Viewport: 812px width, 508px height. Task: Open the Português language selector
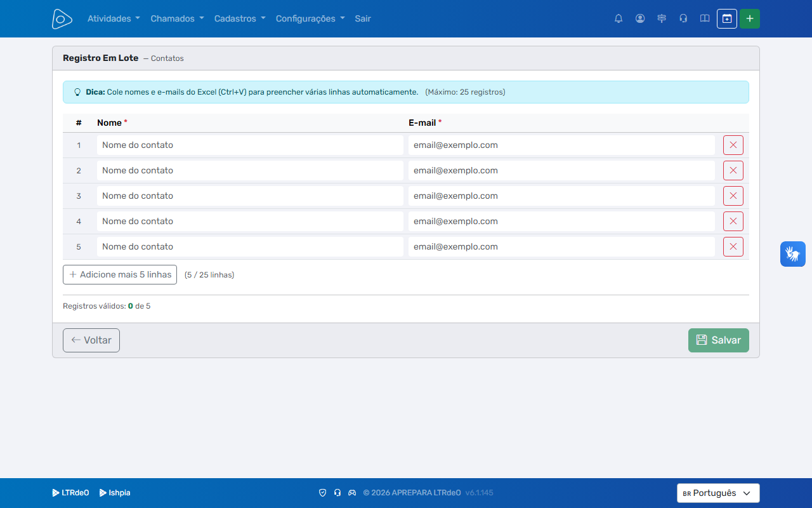point(718,493)
